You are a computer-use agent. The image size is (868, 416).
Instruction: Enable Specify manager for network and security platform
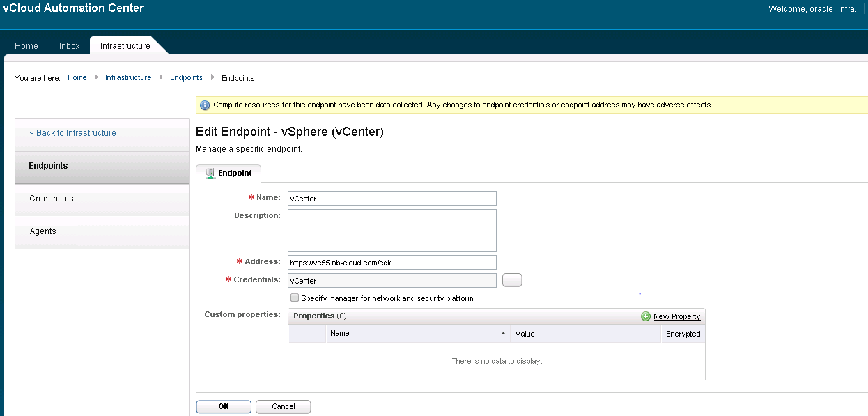pos(295,298)
